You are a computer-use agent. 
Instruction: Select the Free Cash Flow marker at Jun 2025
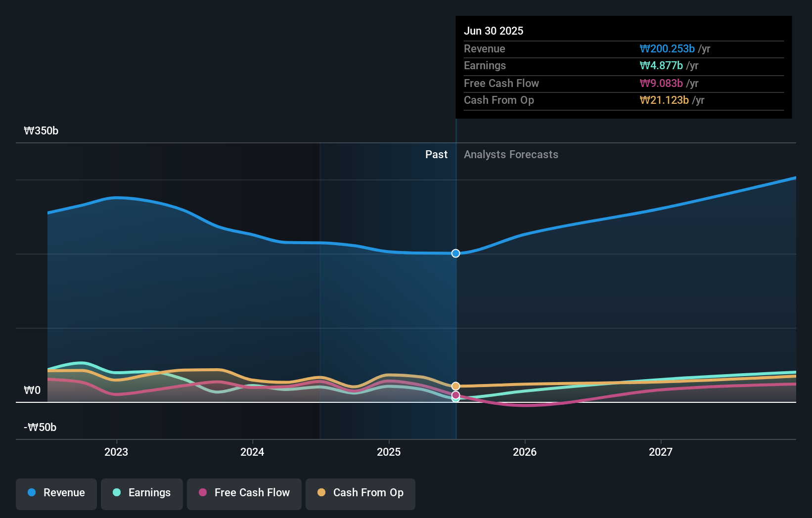pyautogui.click(x=455, y=395)
